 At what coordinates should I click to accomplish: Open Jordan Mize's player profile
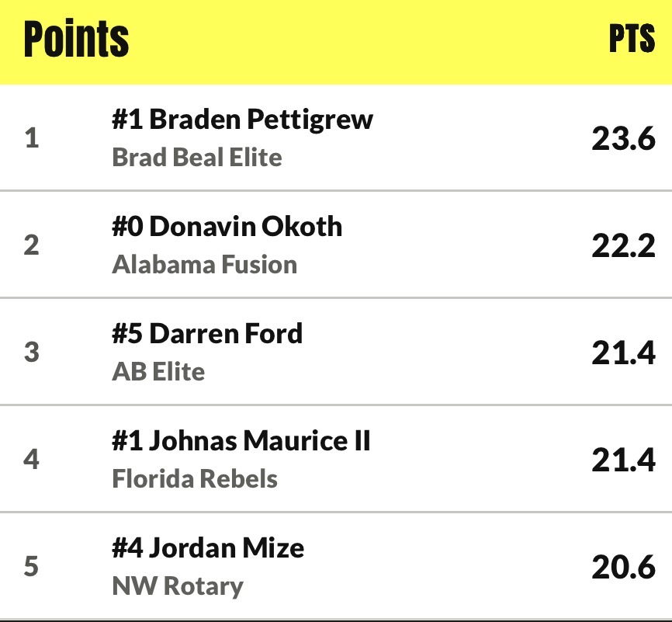pos(208,548)
